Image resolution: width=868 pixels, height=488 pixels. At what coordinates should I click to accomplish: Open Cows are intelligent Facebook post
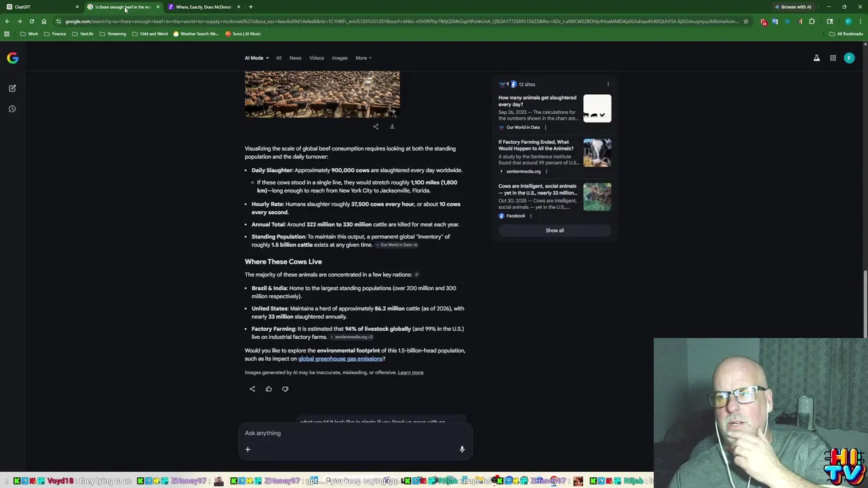[x=538, y=189]
